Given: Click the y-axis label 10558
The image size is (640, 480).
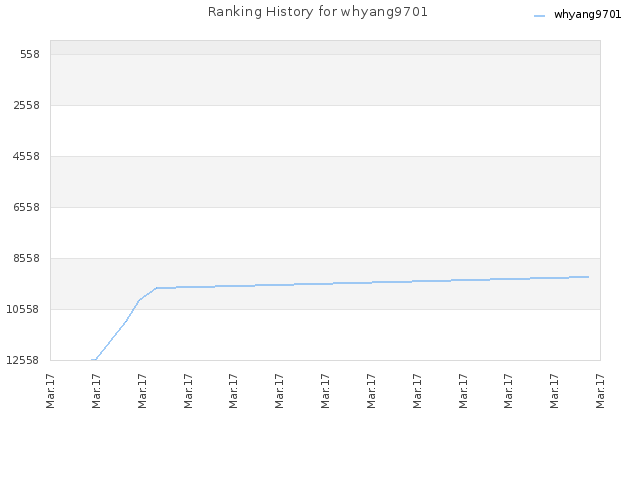Looking at the screenshot, I should point(23,309).
